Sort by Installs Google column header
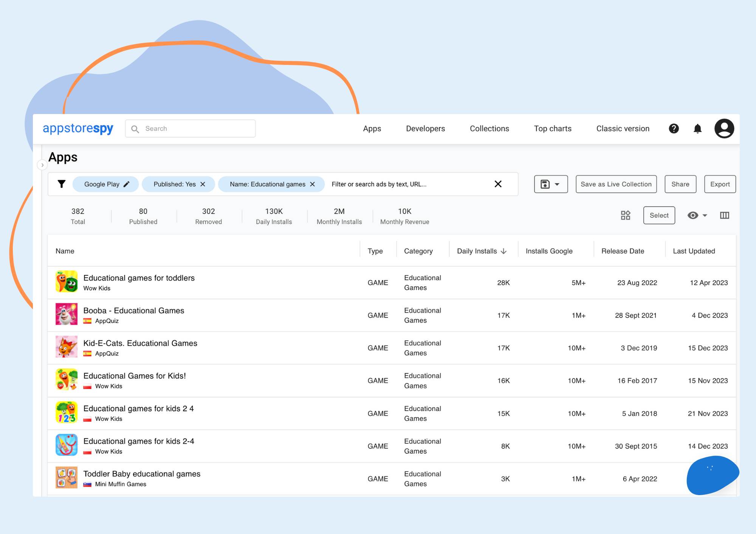The image size is (756, 534). pos(549,251)
